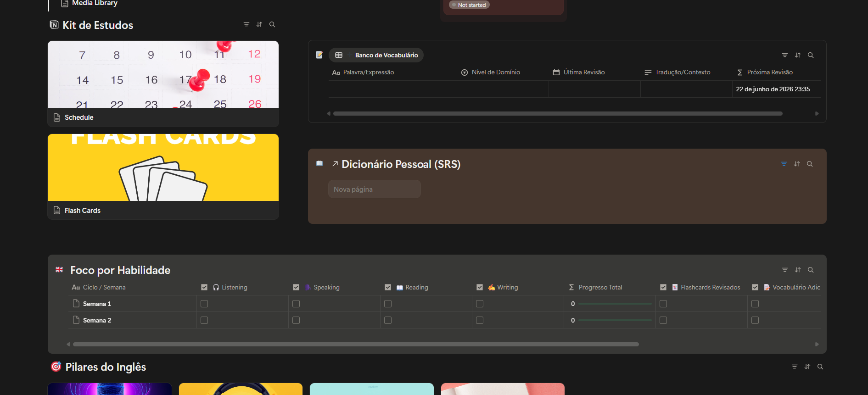
Task: Open filter for Foco por Habilidade
Action: pyautogui.click(x=785, y=270)
